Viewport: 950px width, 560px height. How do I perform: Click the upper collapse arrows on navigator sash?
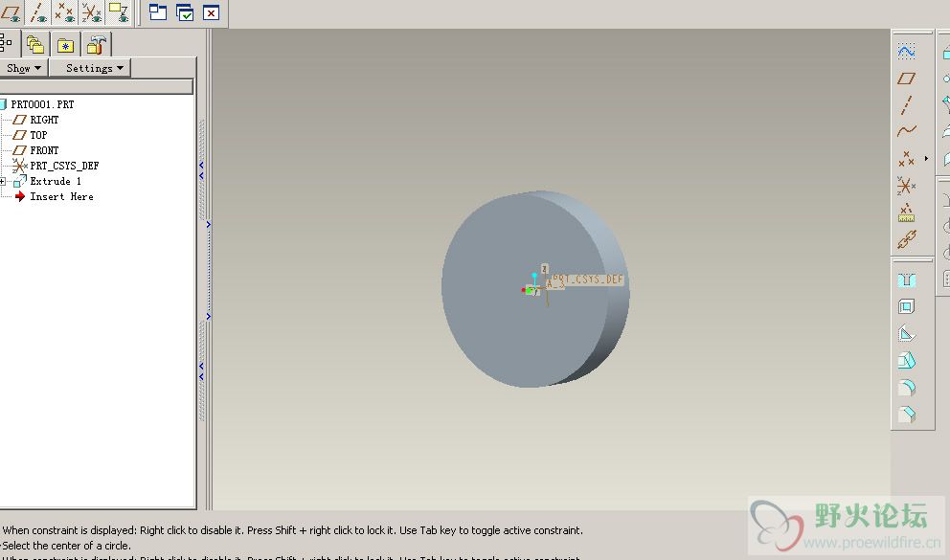coord(201,170)
